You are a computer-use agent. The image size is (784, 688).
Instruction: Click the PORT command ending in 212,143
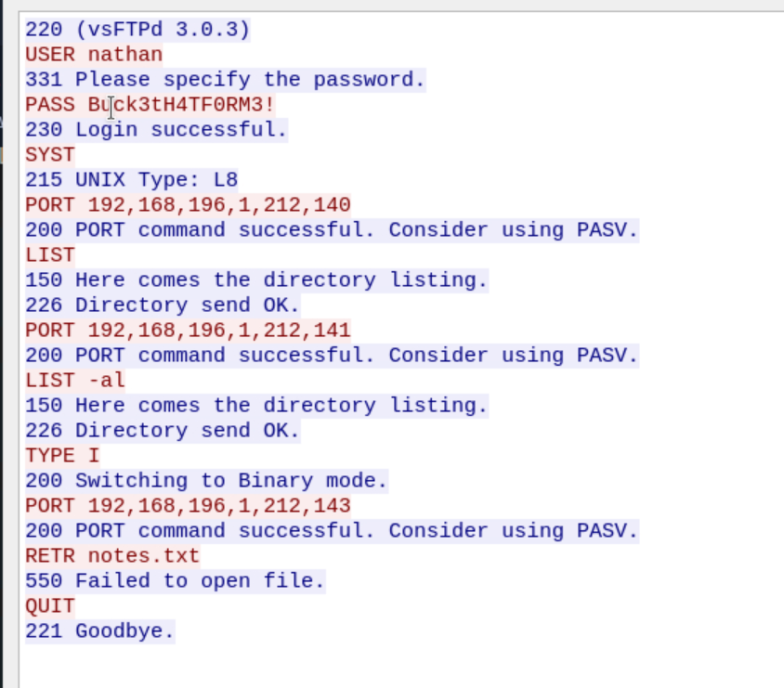click(x=188, y=505)
